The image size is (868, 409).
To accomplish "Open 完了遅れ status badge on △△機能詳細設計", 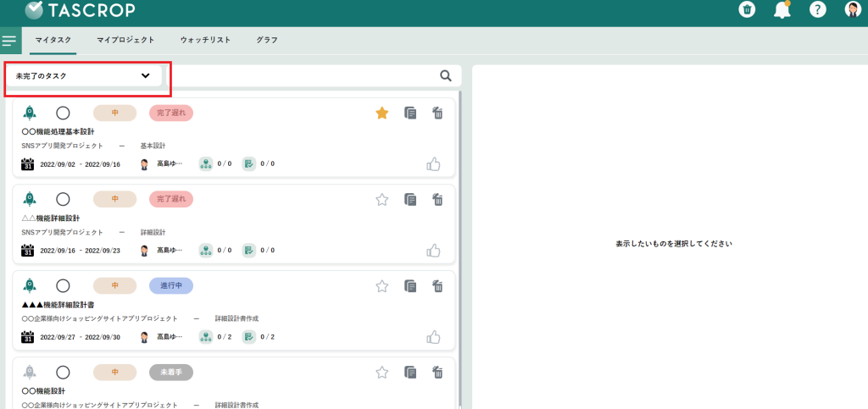I will (171, 200).
